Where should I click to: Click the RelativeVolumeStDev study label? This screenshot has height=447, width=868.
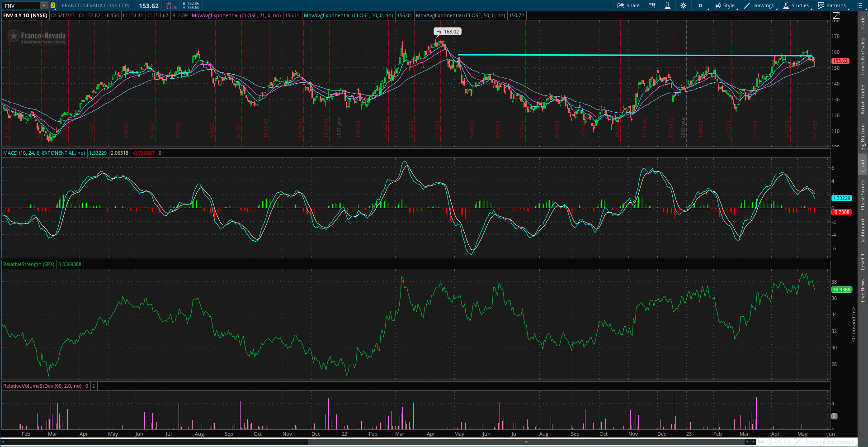pos(42,386)
